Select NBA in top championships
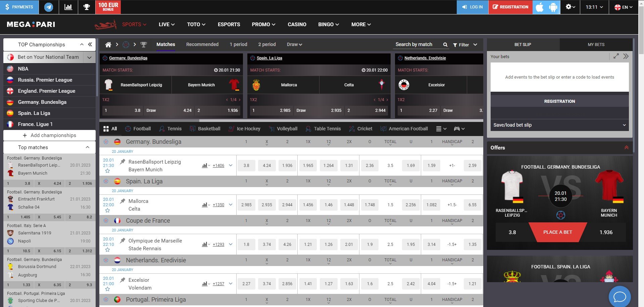 tap(49, 69)
